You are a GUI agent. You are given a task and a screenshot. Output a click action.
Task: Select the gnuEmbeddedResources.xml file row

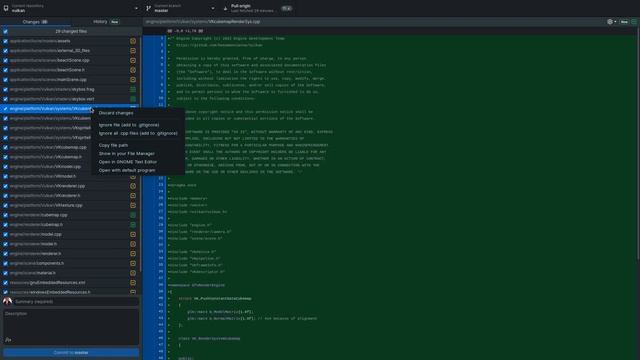69,283
